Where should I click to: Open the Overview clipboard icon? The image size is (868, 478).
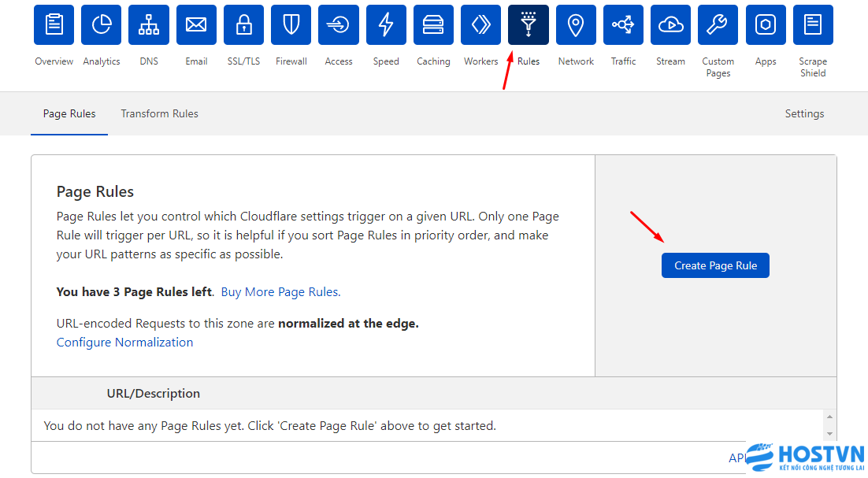(54, 25)
